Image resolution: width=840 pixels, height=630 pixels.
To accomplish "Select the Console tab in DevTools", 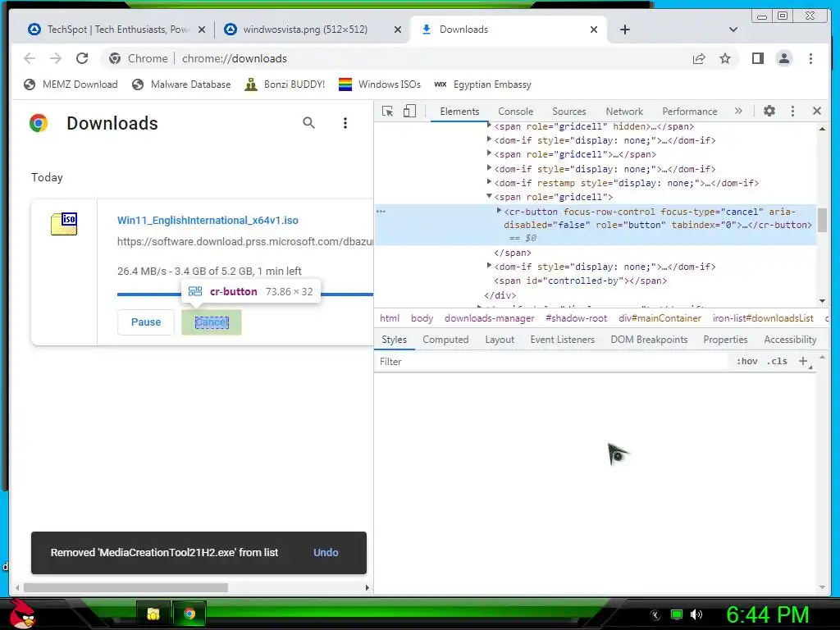I will 515,112.
